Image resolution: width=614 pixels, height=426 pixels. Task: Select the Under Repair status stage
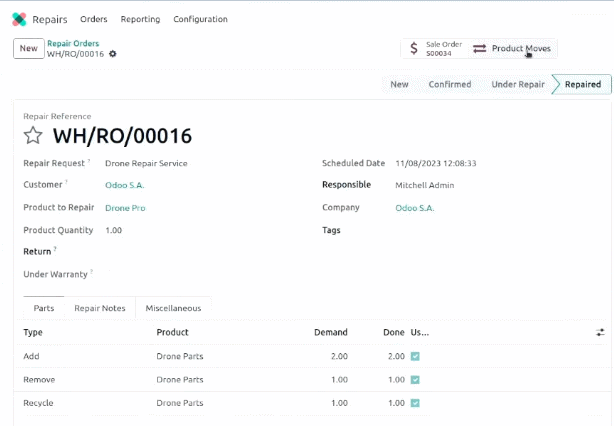518,84
